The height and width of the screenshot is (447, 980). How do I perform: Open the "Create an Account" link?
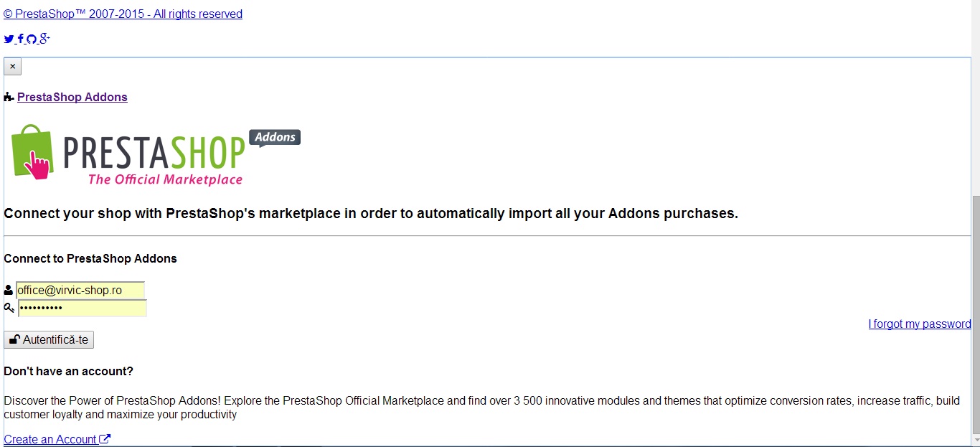[x=50, y=439]
